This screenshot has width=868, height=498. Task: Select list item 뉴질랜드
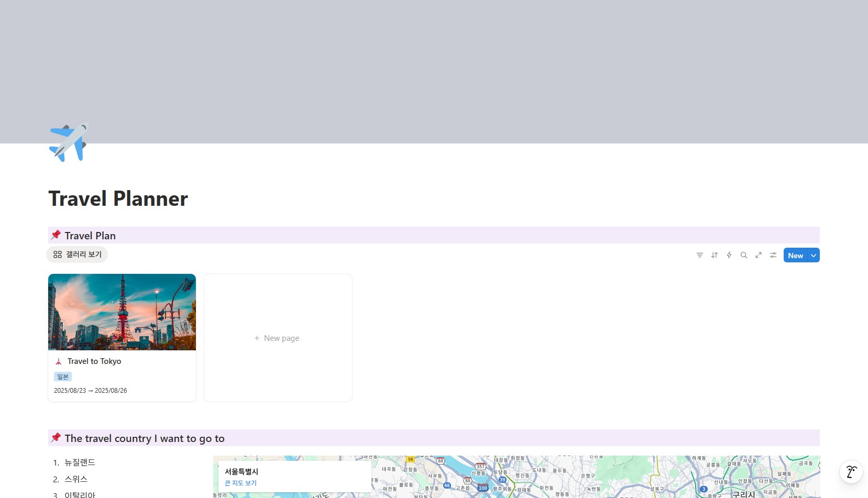coord(80,462)
